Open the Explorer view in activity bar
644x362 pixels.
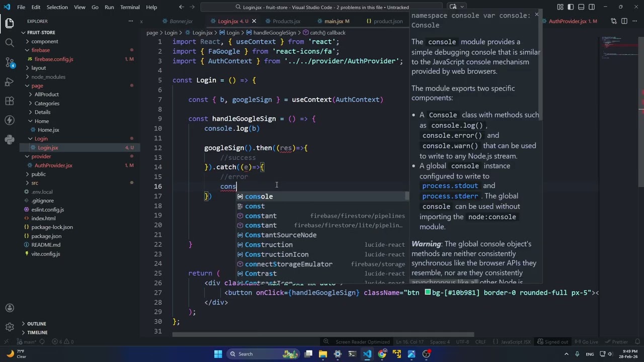pyautogui.click(x=10, y=23)
